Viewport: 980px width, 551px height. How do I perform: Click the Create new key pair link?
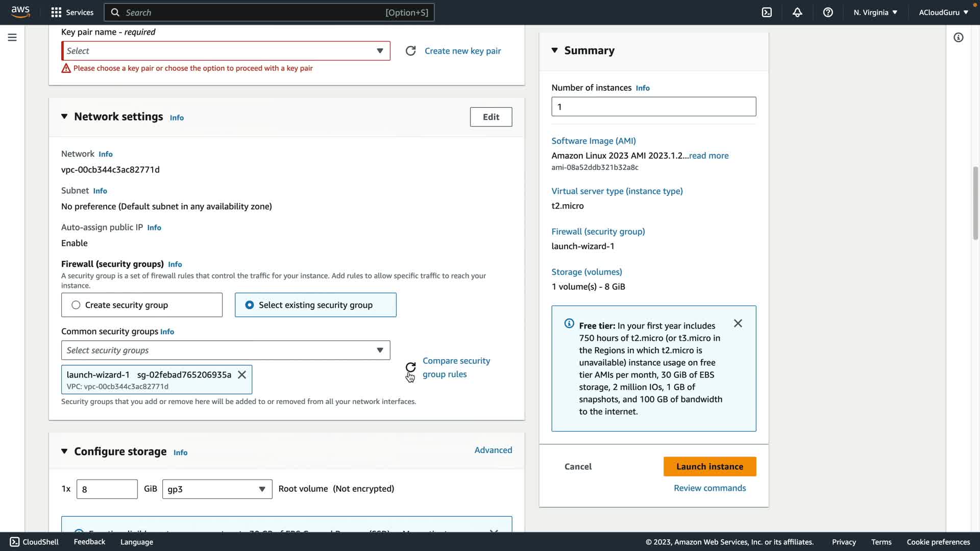[x=462, y=51]
